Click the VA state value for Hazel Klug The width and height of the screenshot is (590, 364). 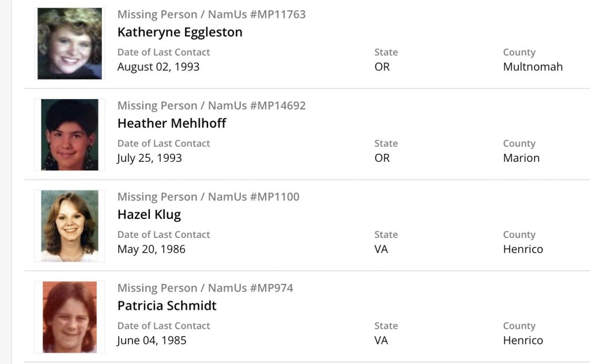tap(381, 249)
